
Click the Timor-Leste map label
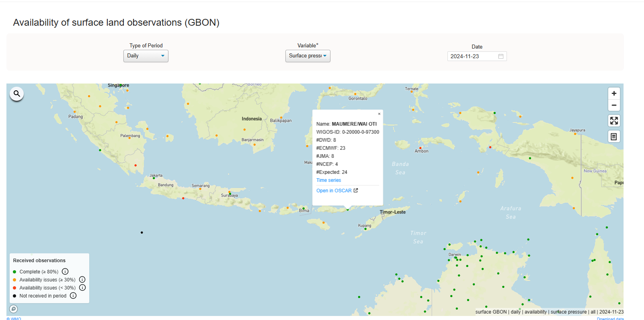pos(393,212)
